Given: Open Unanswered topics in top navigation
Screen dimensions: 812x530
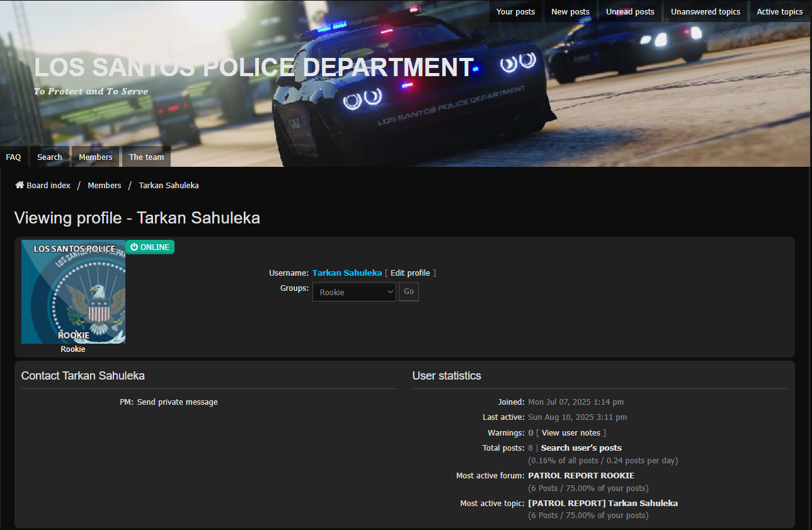Looking at the screenshot, I should click(x=706, y=11).
